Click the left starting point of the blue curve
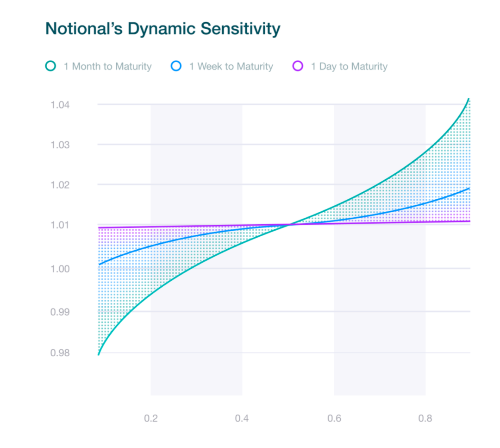Viewport: 500px width, 448px height. [99, 264]
